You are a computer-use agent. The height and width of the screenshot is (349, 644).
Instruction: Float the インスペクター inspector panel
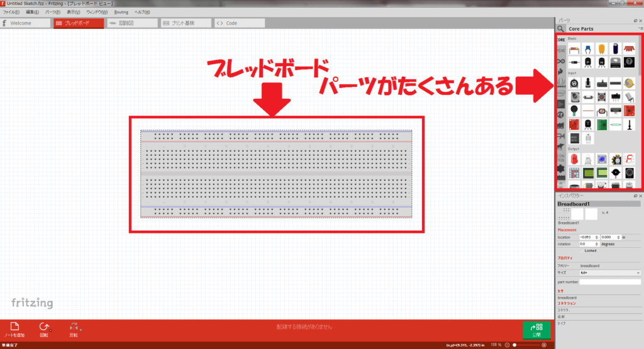635,196
